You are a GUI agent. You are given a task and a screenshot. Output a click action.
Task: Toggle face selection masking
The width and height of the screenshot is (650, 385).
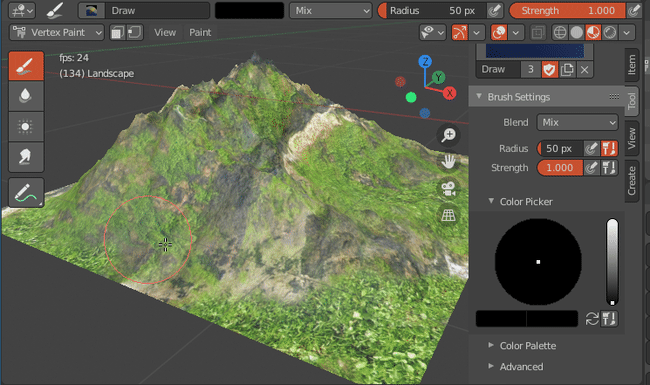point(118,32)
